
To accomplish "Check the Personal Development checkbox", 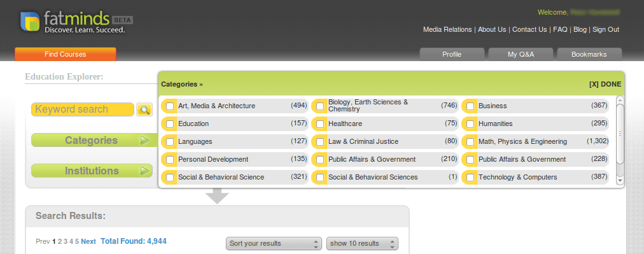I will click(170, 160).
